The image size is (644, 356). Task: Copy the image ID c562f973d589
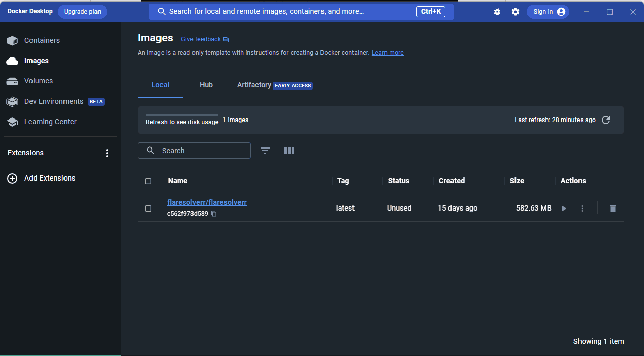[x=214, y=214]
